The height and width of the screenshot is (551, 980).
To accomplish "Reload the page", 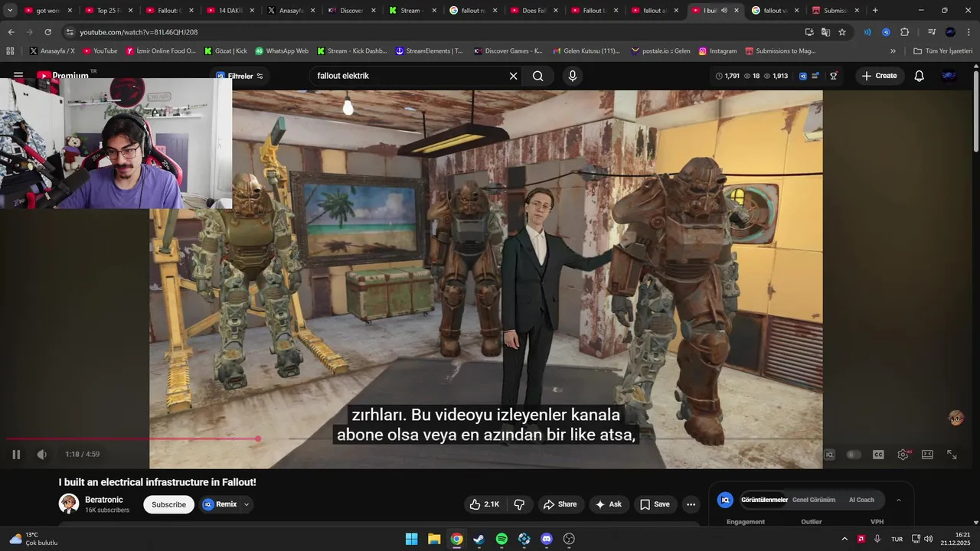I will coord(47,32).
